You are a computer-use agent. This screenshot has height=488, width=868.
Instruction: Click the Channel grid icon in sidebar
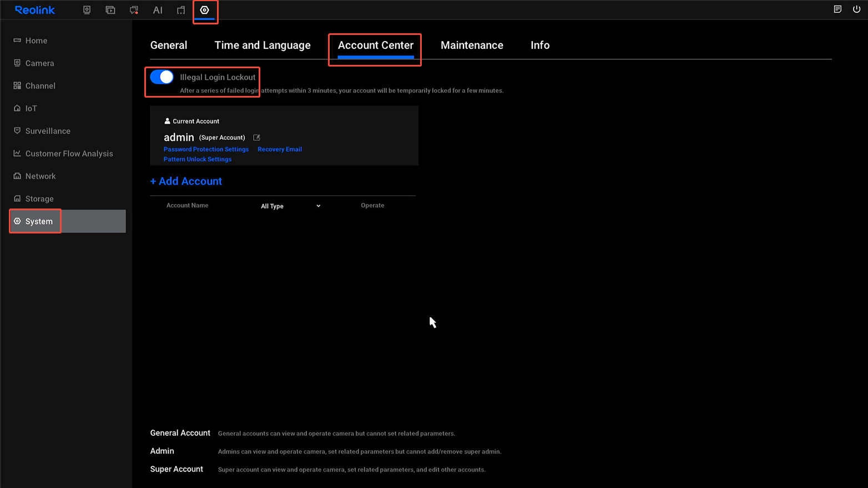click(x=17, y=85)
